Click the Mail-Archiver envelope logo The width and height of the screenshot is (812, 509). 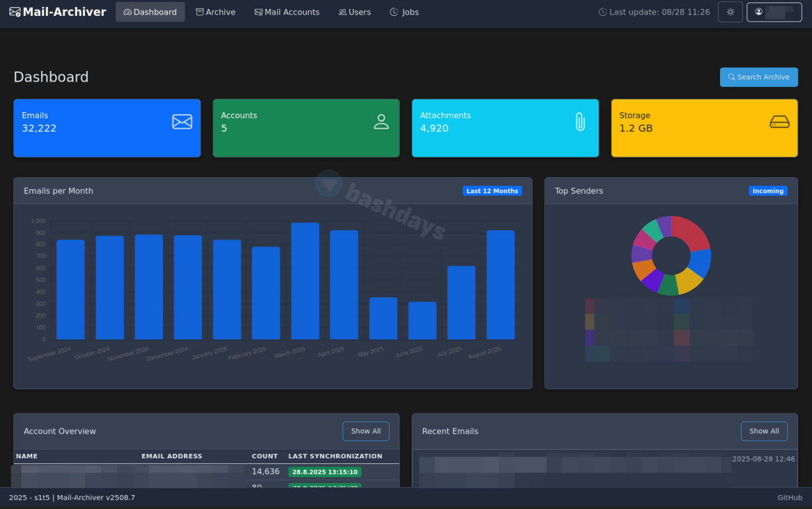15,12
